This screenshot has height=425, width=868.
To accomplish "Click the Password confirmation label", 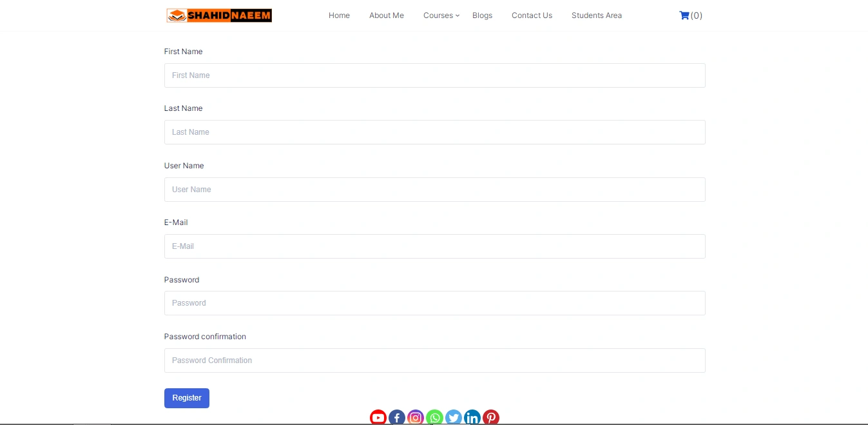I will 205,337.
